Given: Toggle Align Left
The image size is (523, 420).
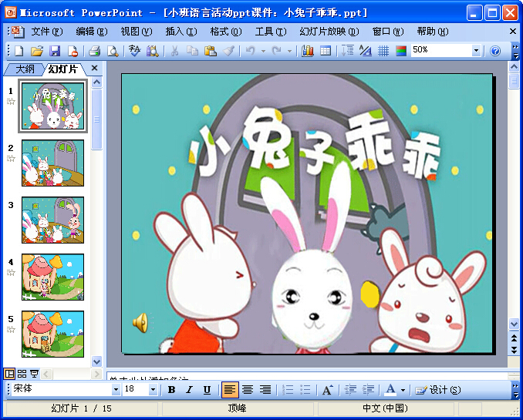Looking at the screenshot, I should point(230,390).
